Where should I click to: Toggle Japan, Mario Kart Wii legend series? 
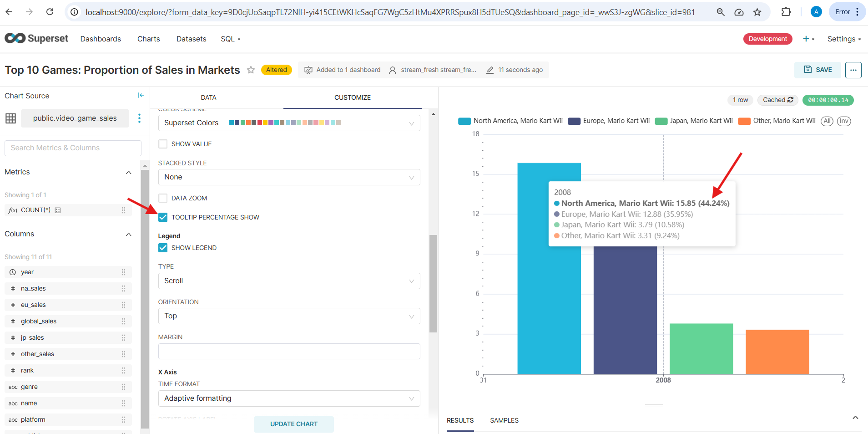[694, 121]
